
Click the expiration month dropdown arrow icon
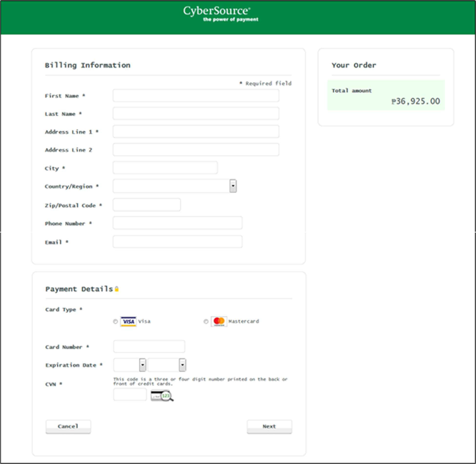tap(142, 365)
